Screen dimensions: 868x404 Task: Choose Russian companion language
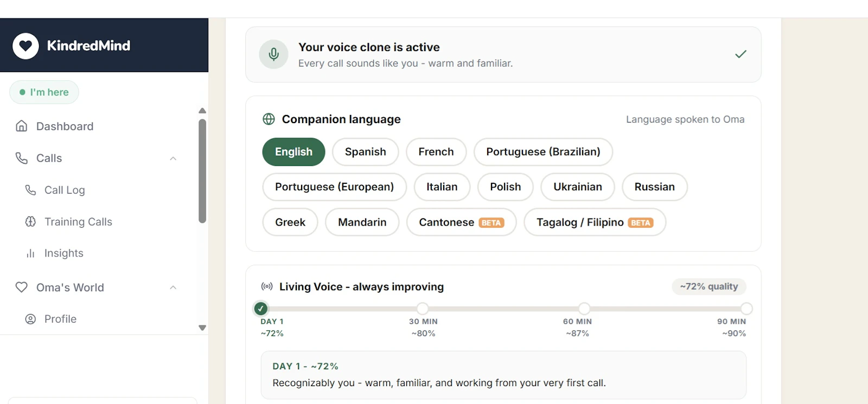click(655, 187)
